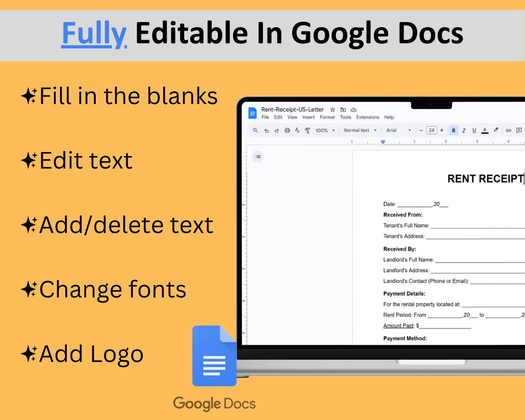Click the Date line in the document
The image size is (525, 420).
(x=415, y=204)
